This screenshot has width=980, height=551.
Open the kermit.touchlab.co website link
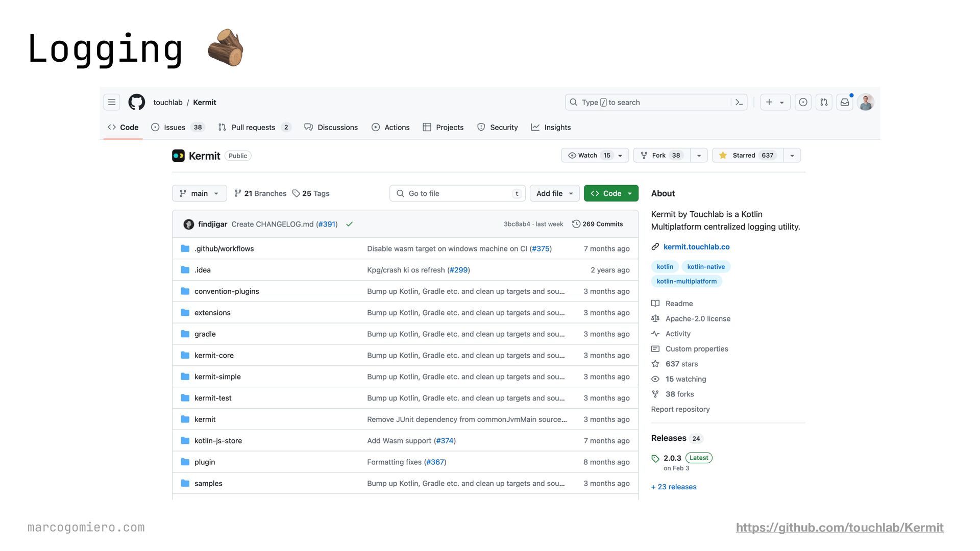point(696,247)
